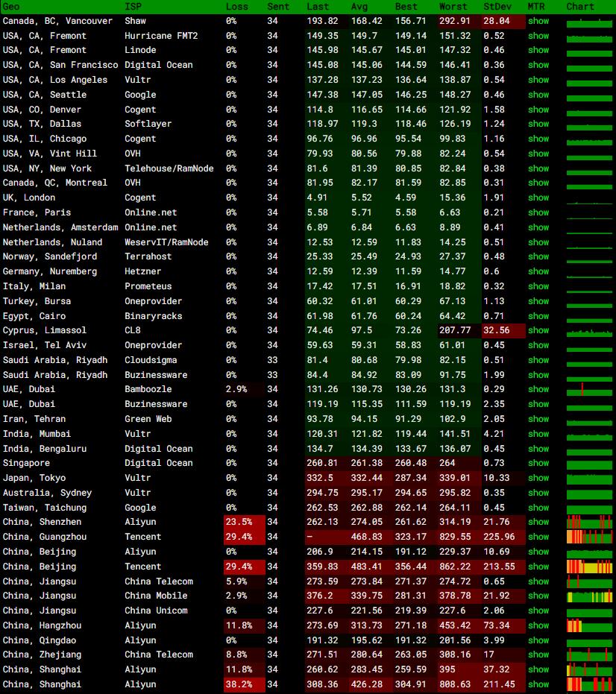Show MTR for Los Angeles Vultr
The width and height of the screenshot is (616, 694).
tap(538, 80)
